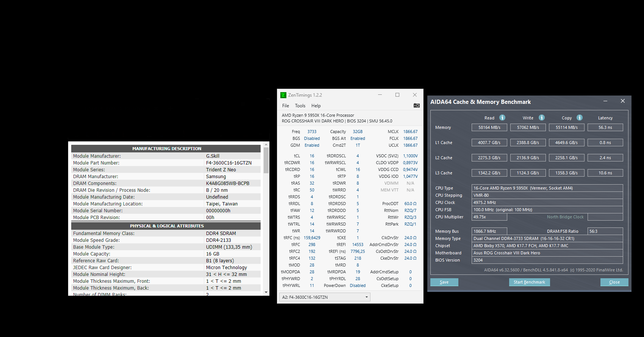The image size is (644, 337).
Task: Open the File menu in ZenTimings
Action: point(286,106)
